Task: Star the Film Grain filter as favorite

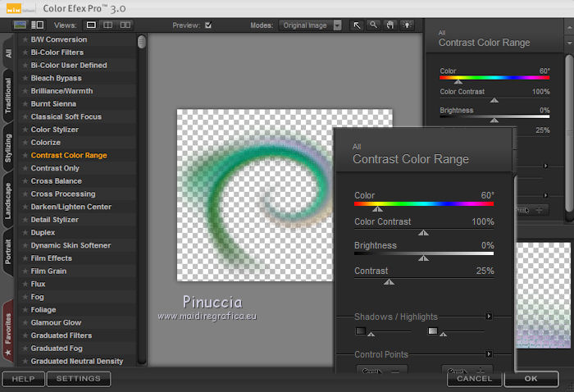Action: pos(25,271)
